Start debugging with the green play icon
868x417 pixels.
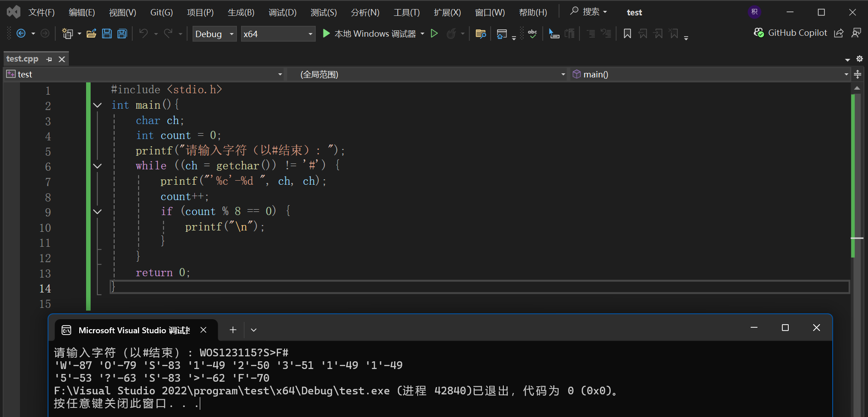tap(326, 34)
